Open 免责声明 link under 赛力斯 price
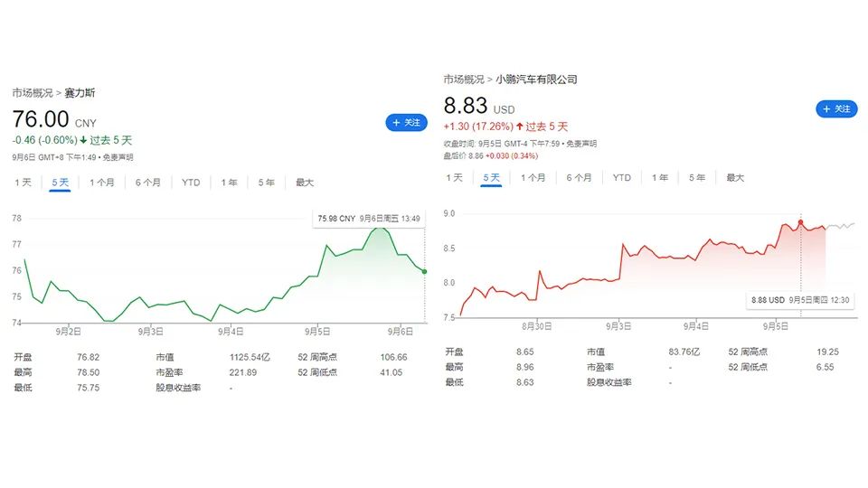 [x=118, y=157]
